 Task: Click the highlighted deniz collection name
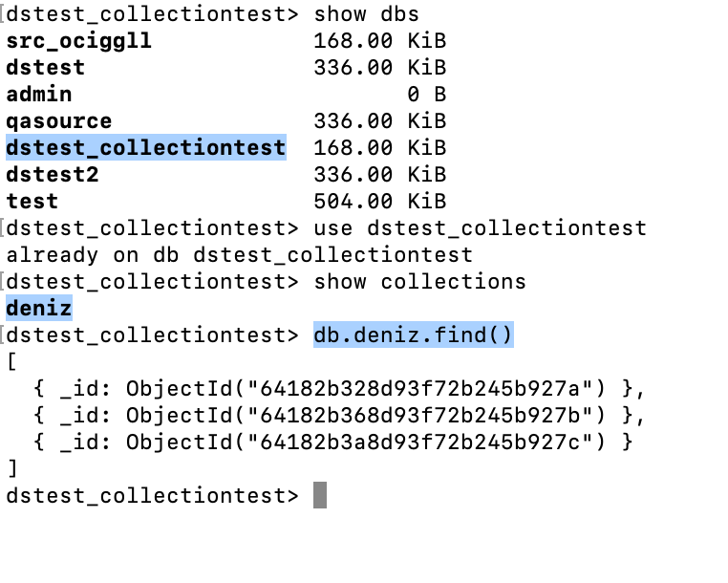[x=38, y=309]
